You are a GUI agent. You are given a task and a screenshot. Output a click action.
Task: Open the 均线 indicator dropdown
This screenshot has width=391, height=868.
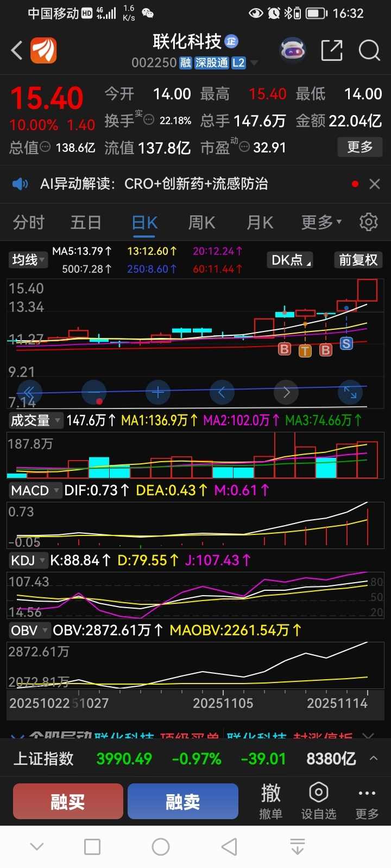(29, 260)
